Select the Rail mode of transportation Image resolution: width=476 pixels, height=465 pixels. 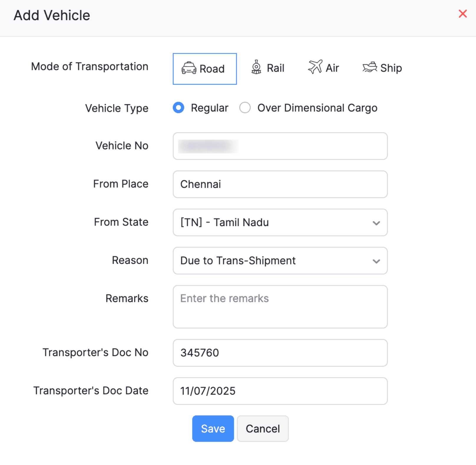(x=268, y=68)
